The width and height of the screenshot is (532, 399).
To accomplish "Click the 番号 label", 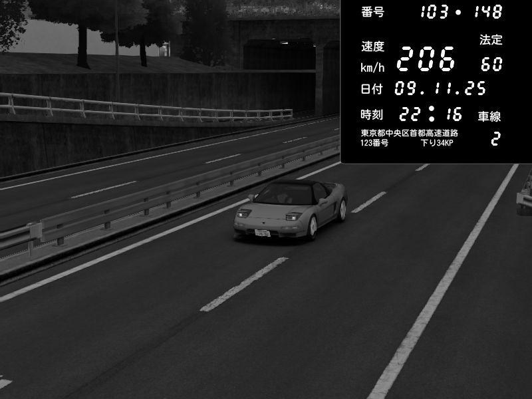I will 372,12.
